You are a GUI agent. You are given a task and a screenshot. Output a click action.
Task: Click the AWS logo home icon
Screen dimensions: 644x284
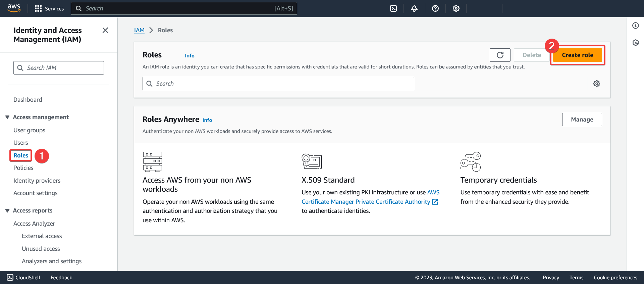tap(14, 8)
